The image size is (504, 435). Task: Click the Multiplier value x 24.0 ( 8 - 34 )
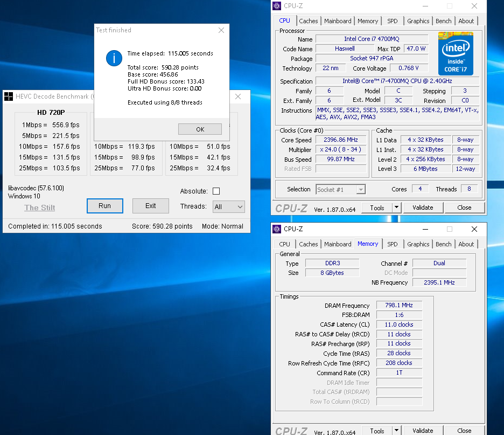point(341,150)
